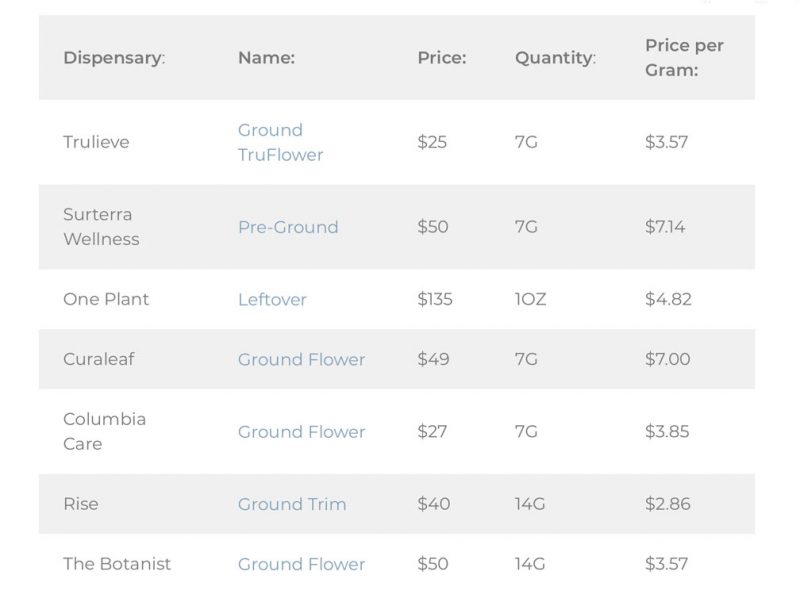Click the Rise dispensary cell
This screenshot has height=598, width=800.
(x=81, y=504)
